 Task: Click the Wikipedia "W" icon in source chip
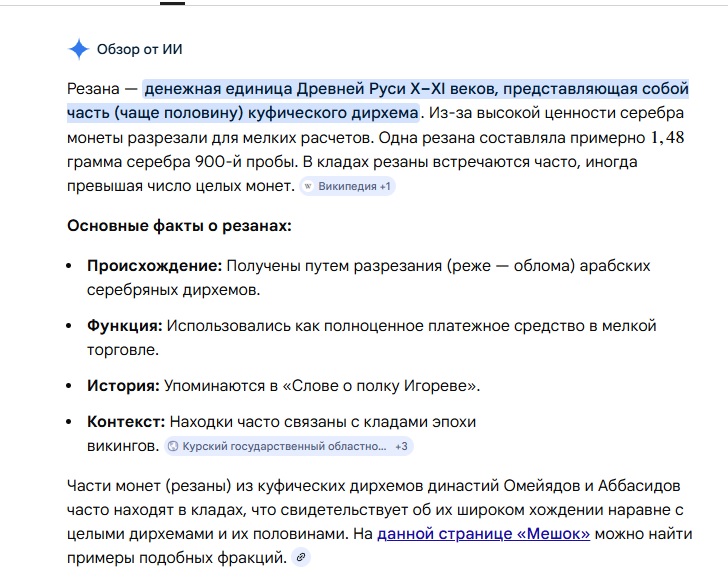pyautogui.click(x=309, y=186)
